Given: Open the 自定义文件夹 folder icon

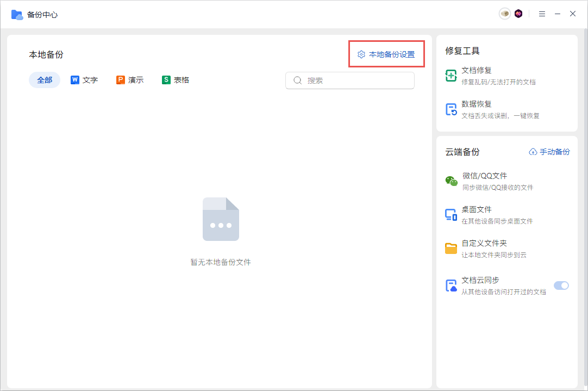Looking at the screenshot, I should click(x=451, y=249).
